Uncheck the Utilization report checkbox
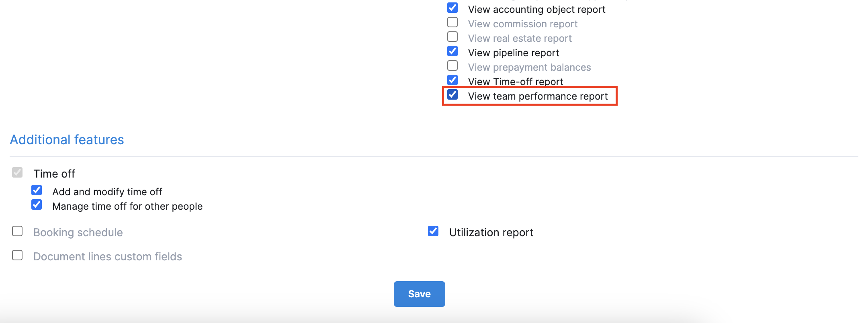Image resolution: width=868 pixels, height=323 pixels. (x=433, y=231)
